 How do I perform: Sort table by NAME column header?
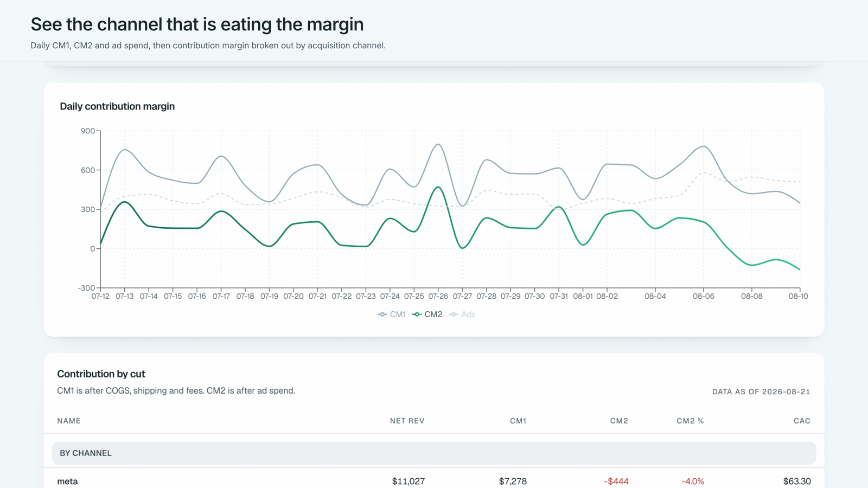[x=69, y=421]
